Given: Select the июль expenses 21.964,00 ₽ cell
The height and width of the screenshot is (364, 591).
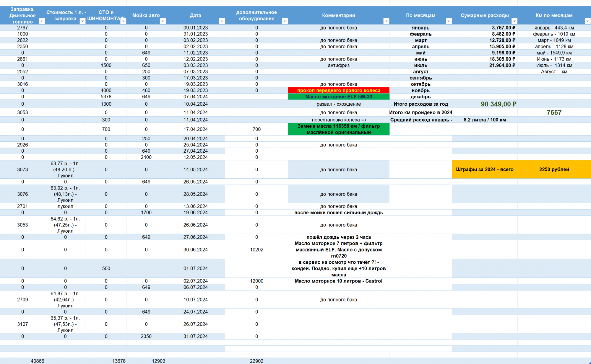Looking at the screenshot, I should [502, 65].
